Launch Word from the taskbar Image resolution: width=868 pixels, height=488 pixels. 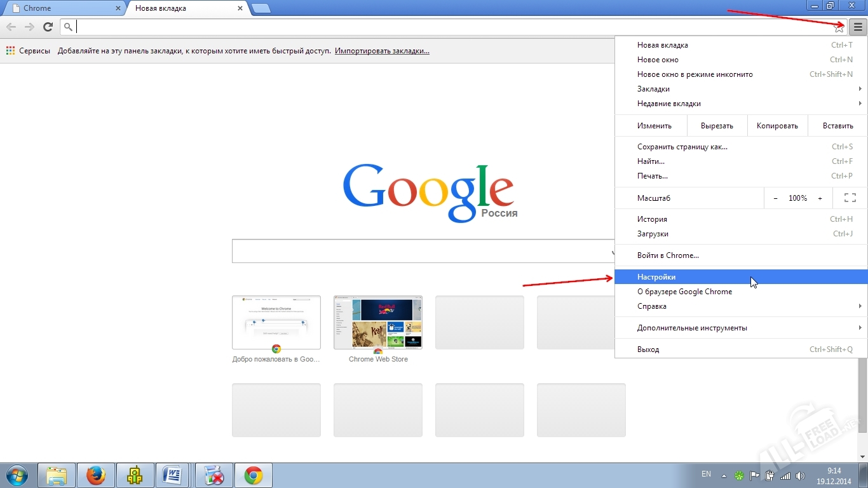172,475
